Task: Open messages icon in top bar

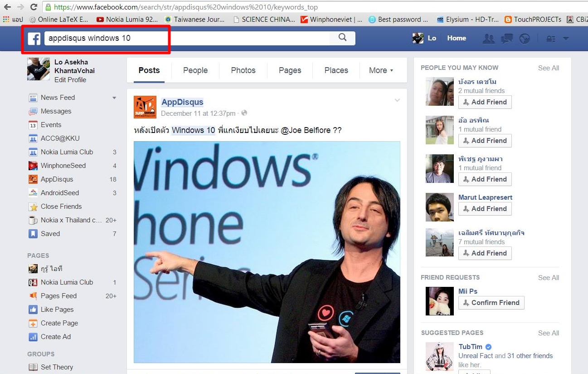Action: coord(507,39)
